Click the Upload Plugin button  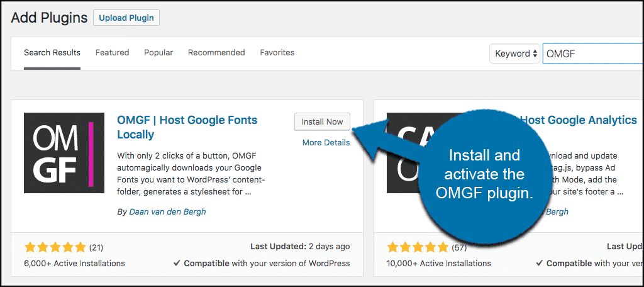pos(126,18)
